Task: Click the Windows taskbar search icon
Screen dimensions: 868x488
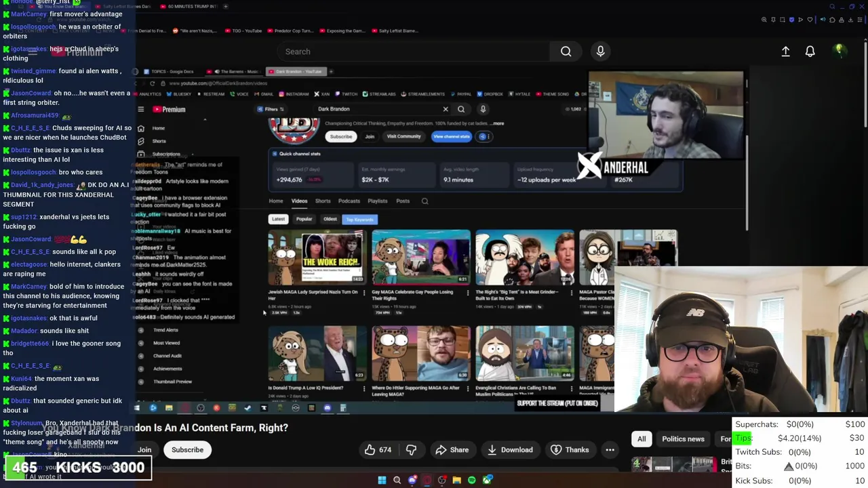Action: 397,481
